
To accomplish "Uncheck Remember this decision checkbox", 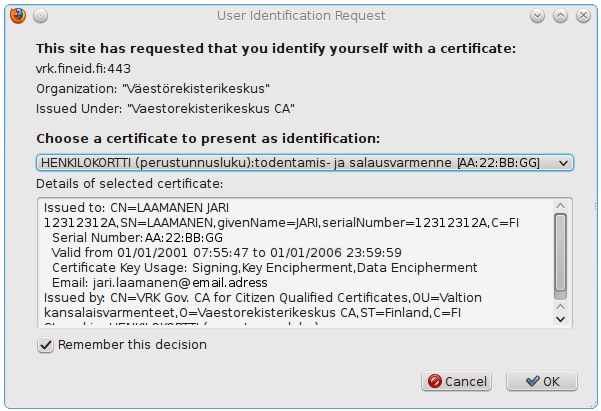I will [45, 345].
